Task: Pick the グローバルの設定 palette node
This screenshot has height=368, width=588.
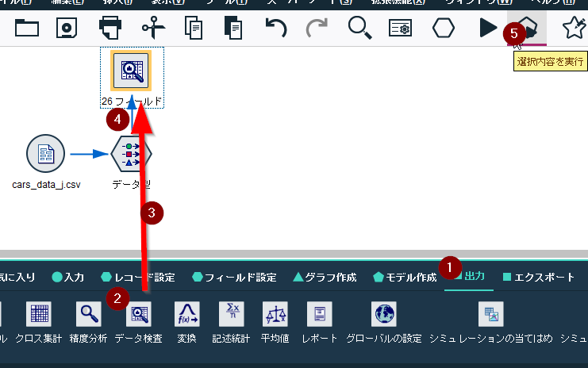Action: coord(384,314)
